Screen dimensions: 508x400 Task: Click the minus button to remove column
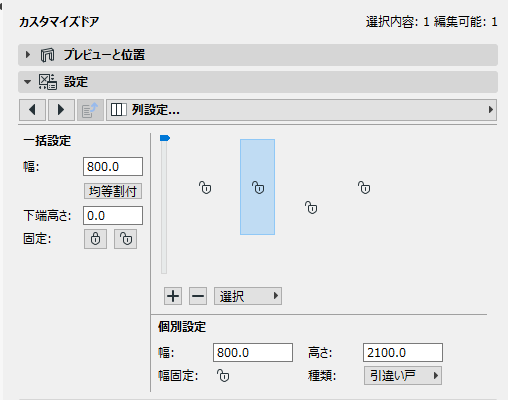[198, 296]
